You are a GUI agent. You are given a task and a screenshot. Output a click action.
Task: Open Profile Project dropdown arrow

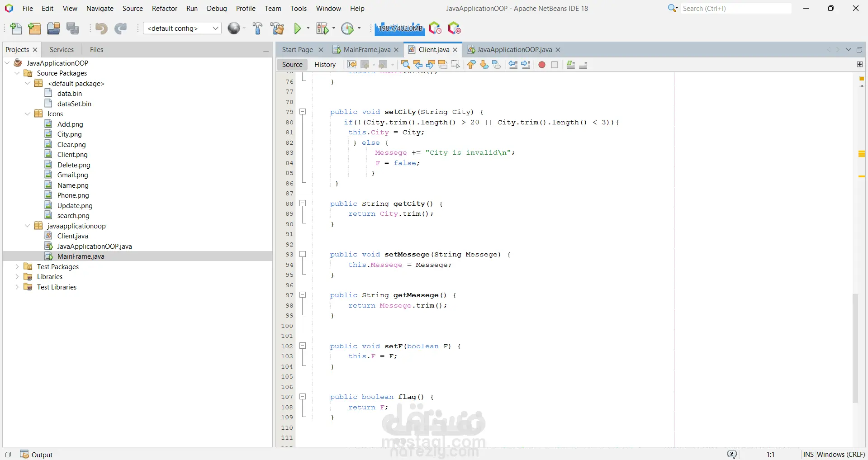359,28
